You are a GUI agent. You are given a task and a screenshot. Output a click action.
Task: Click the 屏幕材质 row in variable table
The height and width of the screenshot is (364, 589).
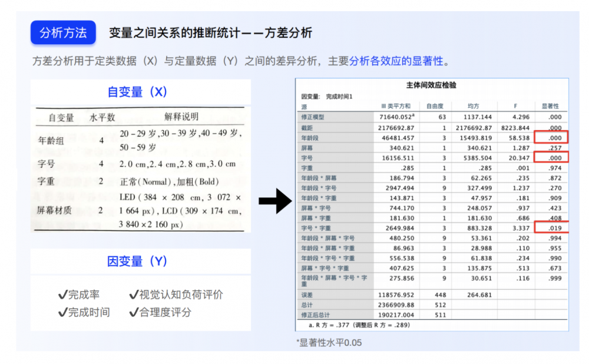point(140,211)
